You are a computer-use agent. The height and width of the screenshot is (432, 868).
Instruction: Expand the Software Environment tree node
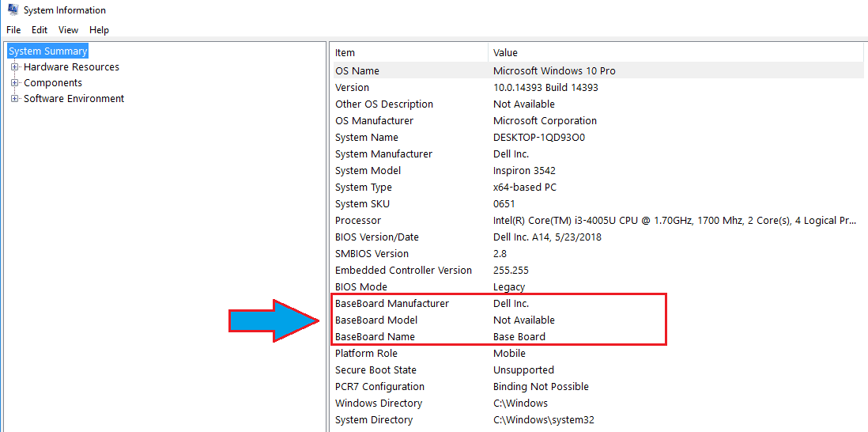(14, 99)
